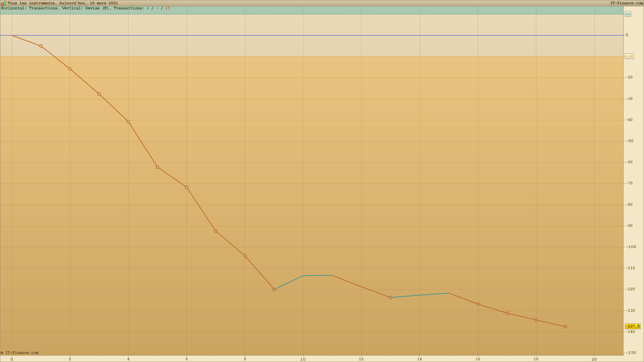This screenshot has height=362, width=644.
Task: Click the chart title 'Tous les instruments' text
Action: 31,3
